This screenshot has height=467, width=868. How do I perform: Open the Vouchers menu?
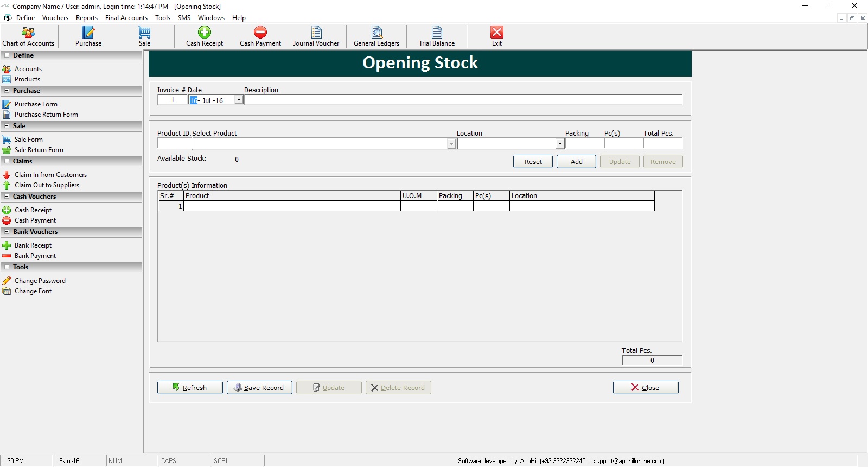coord(55,18)
